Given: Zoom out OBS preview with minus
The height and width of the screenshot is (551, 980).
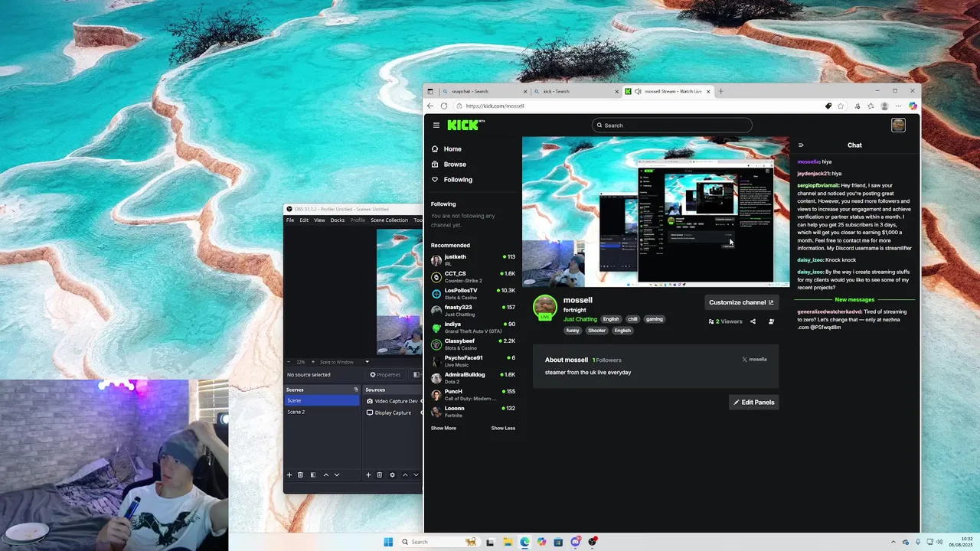Looking at the screenshot, I should click(x=289, y=362).
